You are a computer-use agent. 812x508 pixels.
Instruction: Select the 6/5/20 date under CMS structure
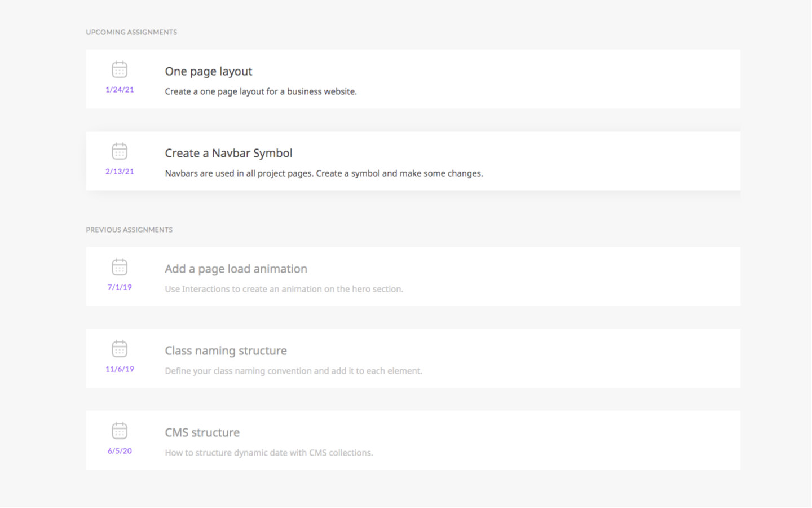(x=119, y=450)
